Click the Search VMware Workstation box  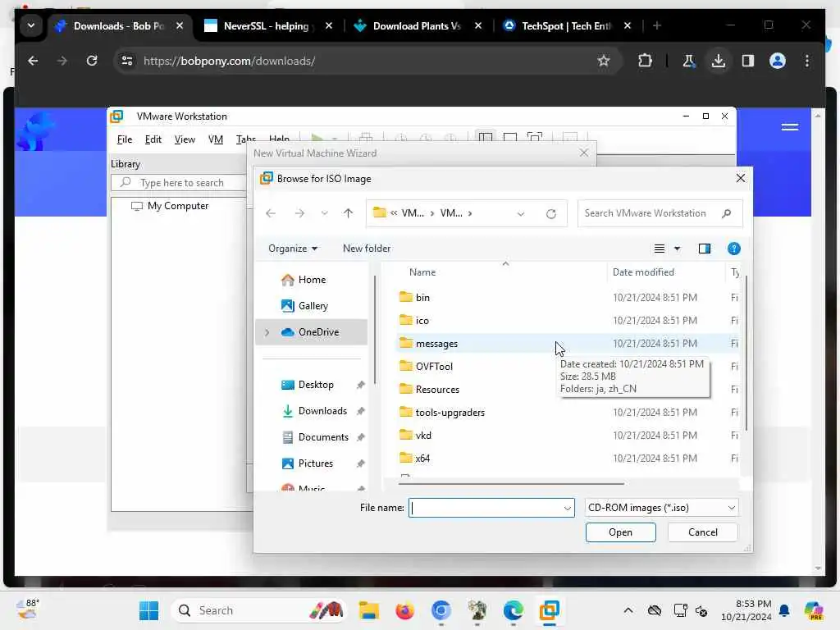[660, 213]
